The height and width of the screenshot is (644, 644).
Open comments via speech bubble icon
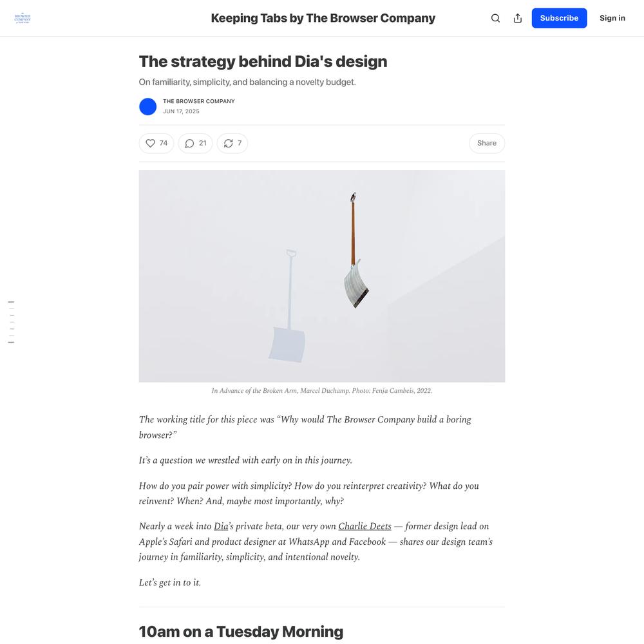pyautogui.click(x=189, y=144)
